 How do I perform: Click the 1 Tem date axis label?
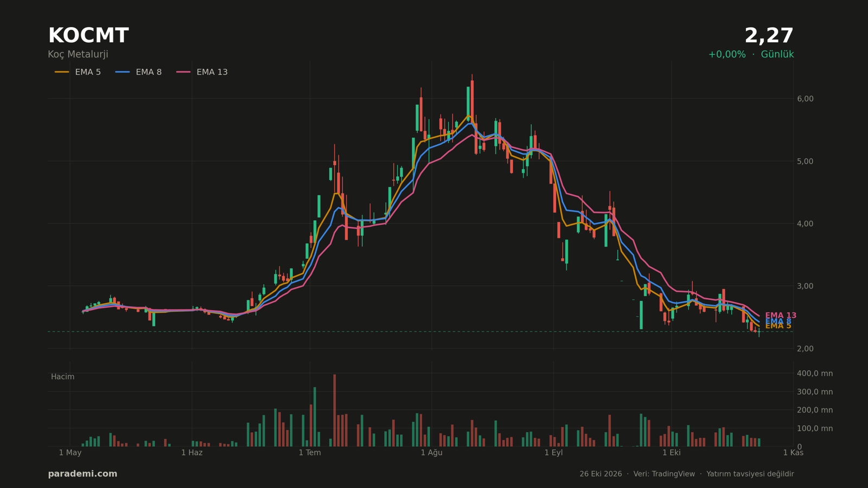click(x=310, y=453)
